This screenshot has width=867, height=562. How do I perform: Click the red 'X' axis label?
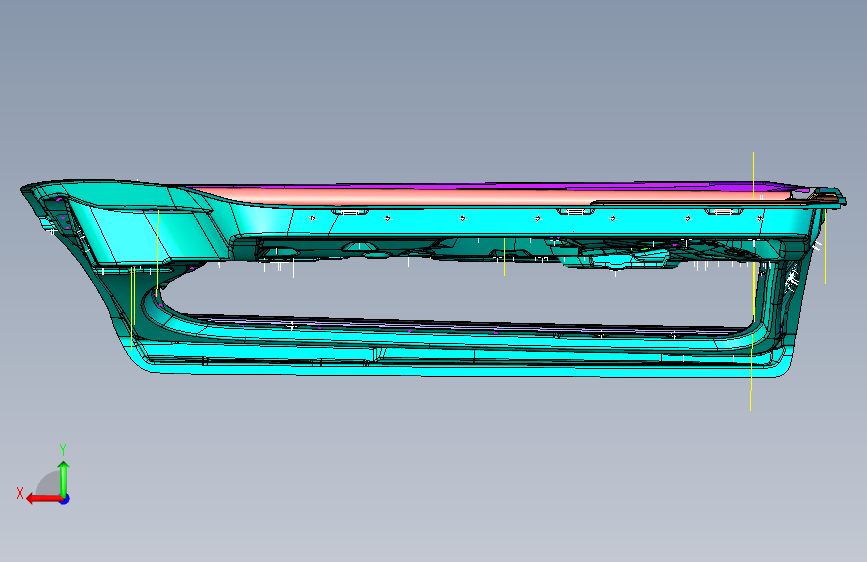[20, 493]
